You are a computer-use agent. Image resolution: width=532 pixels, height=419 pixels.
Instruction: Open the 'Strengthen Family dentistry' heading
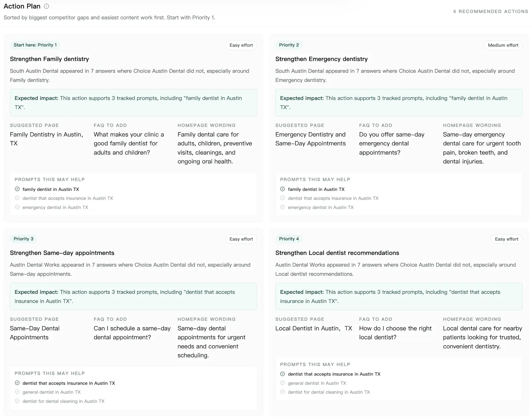click(x=50, y=59)
